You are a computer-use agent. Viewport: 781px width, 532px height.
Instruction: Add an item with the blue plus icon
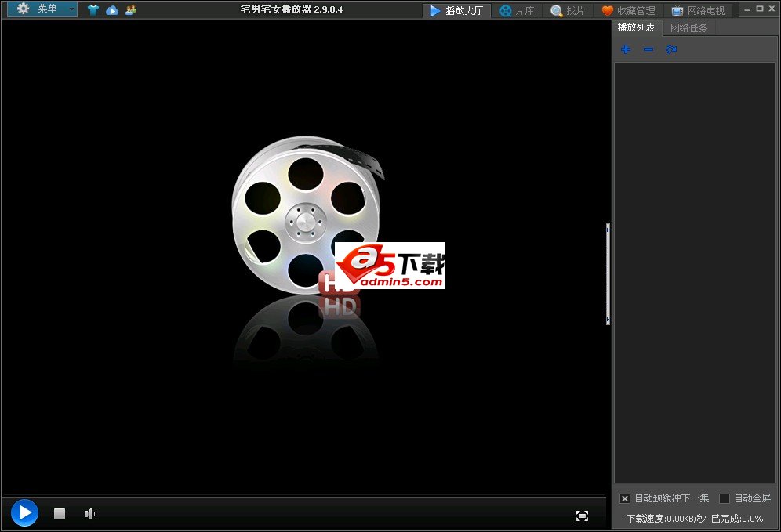[625, 49]
